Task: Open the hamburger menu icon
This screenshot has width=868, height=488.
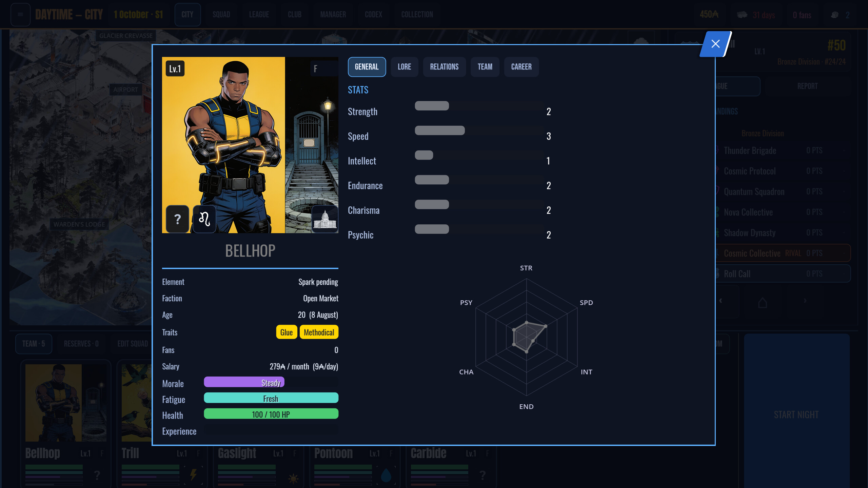Action: pyautogui.click(x=20, y=15)
